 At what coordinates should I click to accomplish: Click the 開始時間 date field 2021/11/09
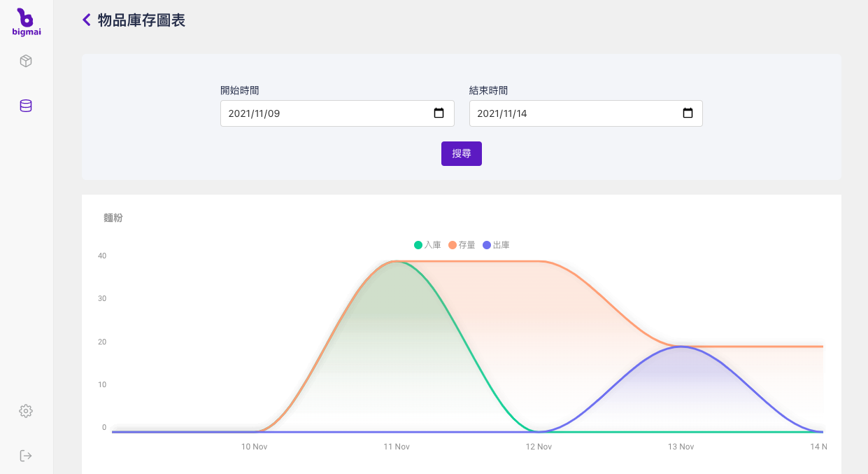pyautogui.click(x=337, y=113)
